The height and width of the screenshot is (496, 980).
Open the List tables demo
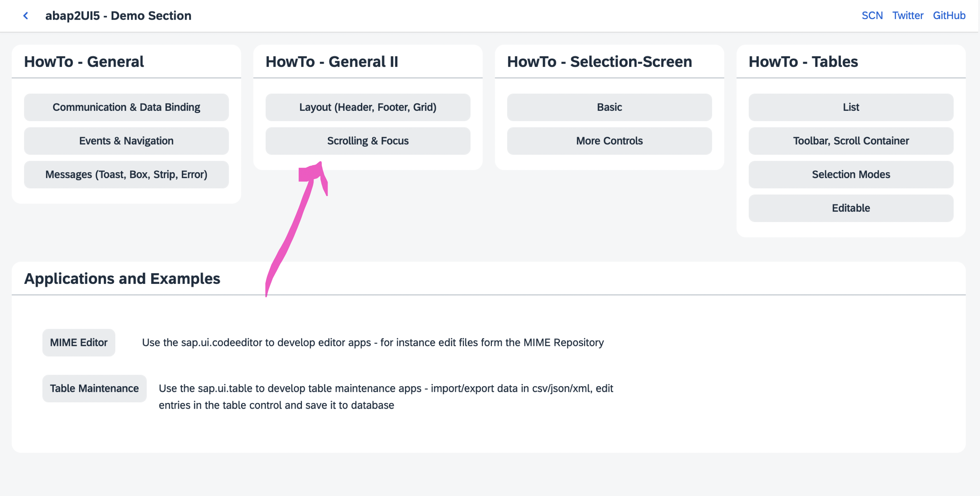coord(851,107)
